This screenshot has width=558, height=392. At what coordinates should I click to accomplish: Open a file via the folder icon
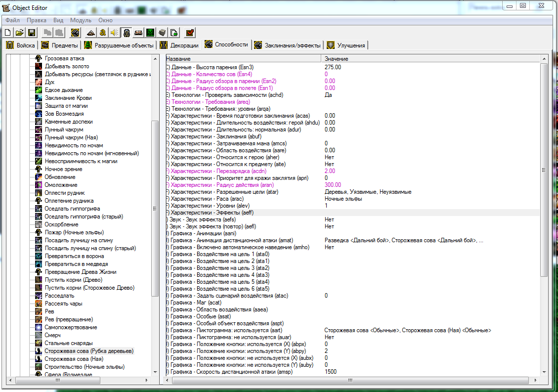19,33
